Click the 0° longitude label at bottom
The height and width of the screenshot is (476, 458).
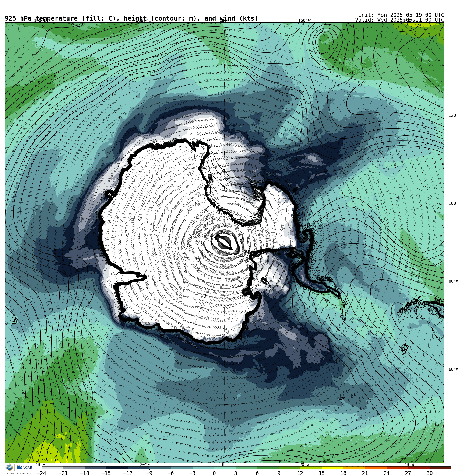224,465
